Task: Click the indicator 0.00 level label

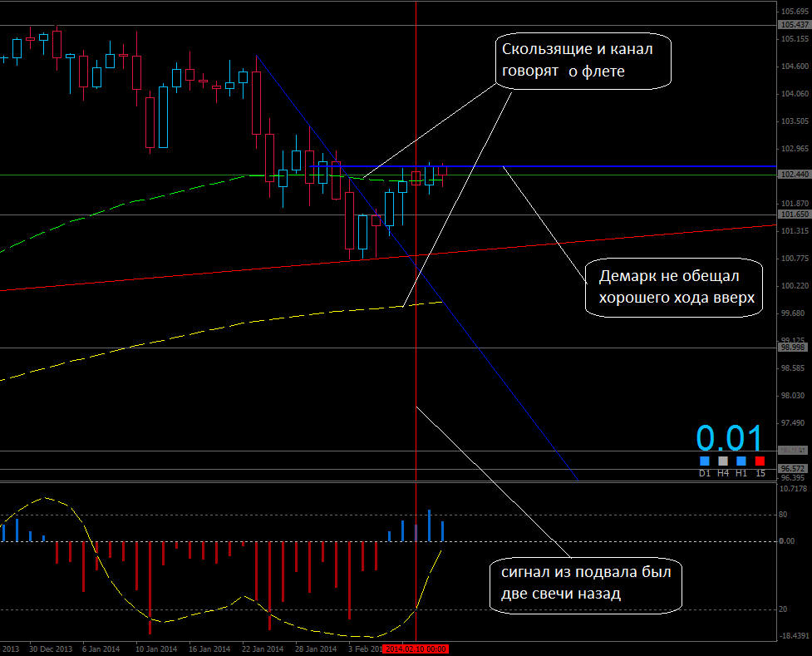Action: click(786, 541)
